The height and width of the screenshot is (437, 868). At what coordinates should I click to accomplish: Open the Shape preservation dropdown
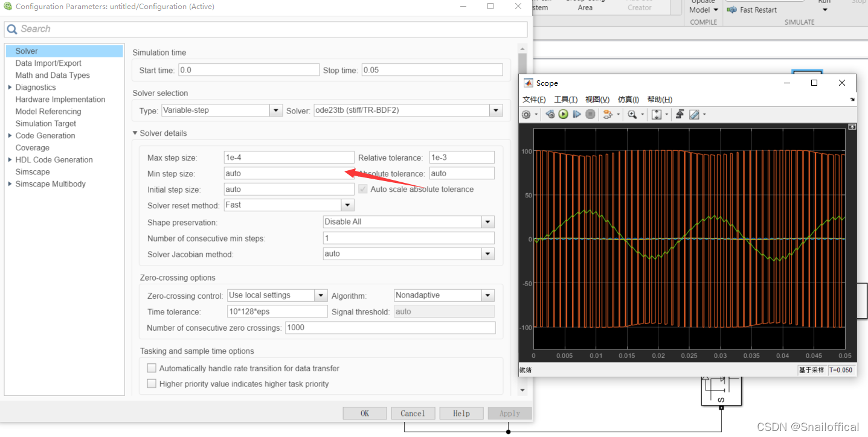(488, 222)
